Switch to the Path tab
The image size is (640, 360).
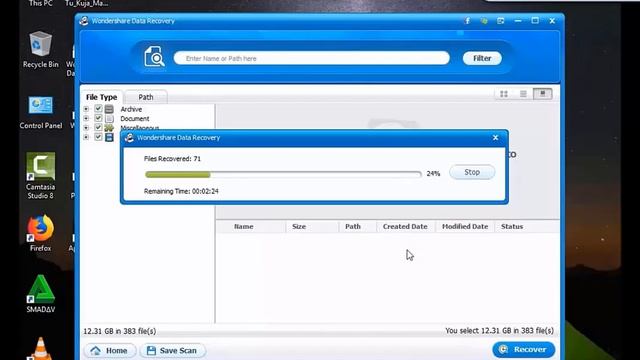[x=146, y=97]
